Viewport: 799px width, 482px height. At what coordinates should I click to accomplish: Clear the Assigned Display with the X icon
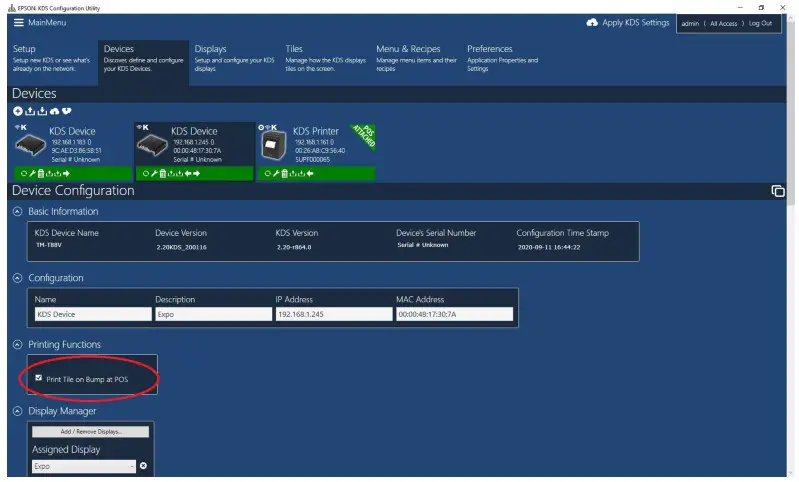click(144, 466)
